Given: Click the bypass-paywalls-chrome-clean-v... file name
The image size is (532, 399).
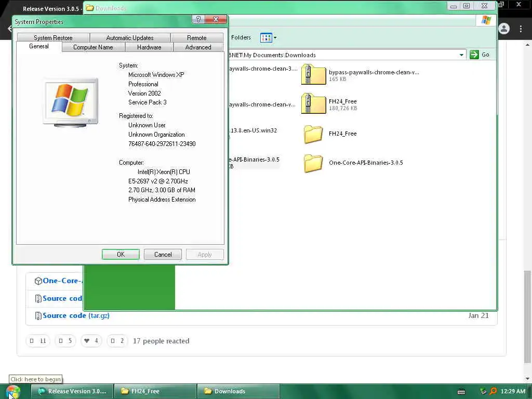Looking at the screenshot, I should tap(374, 72).
